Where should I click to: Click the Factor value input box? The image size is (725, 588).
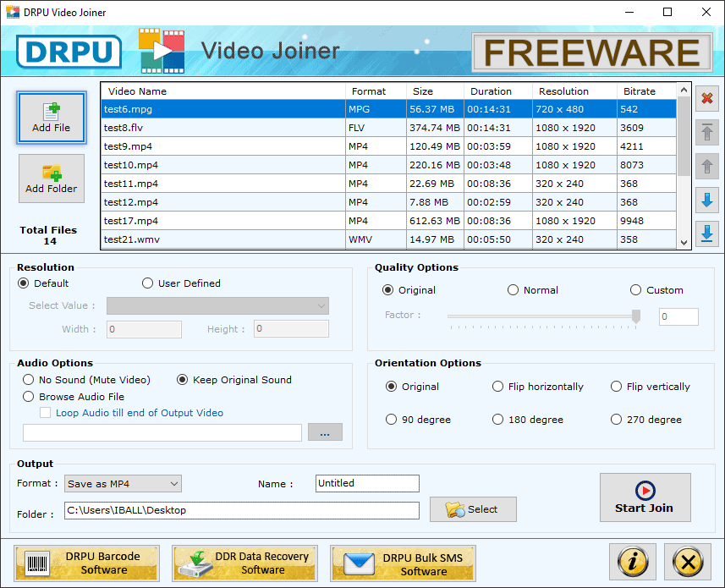coord(678,316)
